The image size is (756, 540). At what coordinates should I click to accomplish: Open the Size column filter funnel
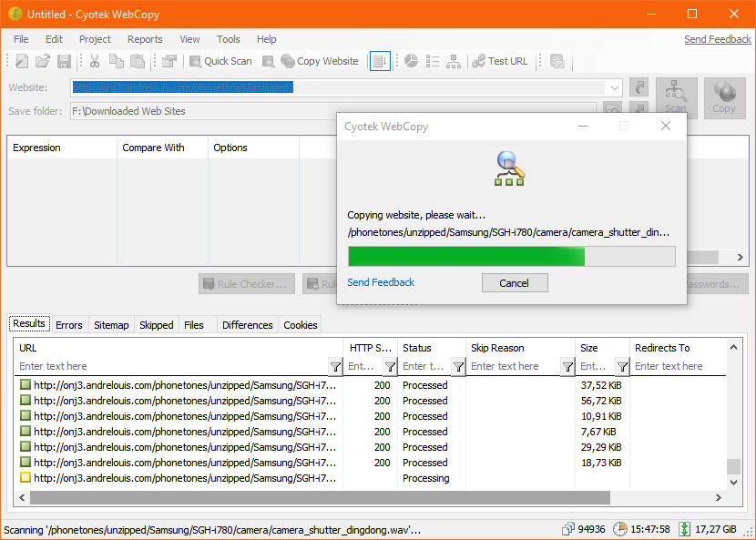coord(622,366)
